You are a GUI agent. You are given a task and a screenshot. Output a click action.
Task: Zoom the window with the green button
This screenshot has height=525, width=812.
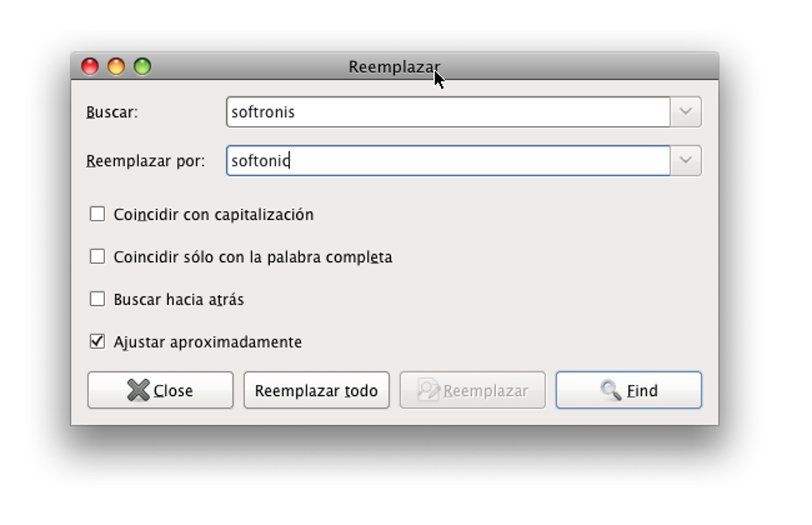[142, 67]
